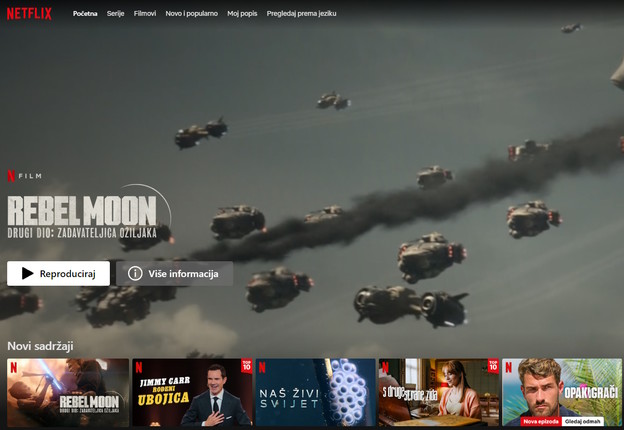
Task: Open the Opaki igrači thumbnail
Action: [x=562, y=393]
